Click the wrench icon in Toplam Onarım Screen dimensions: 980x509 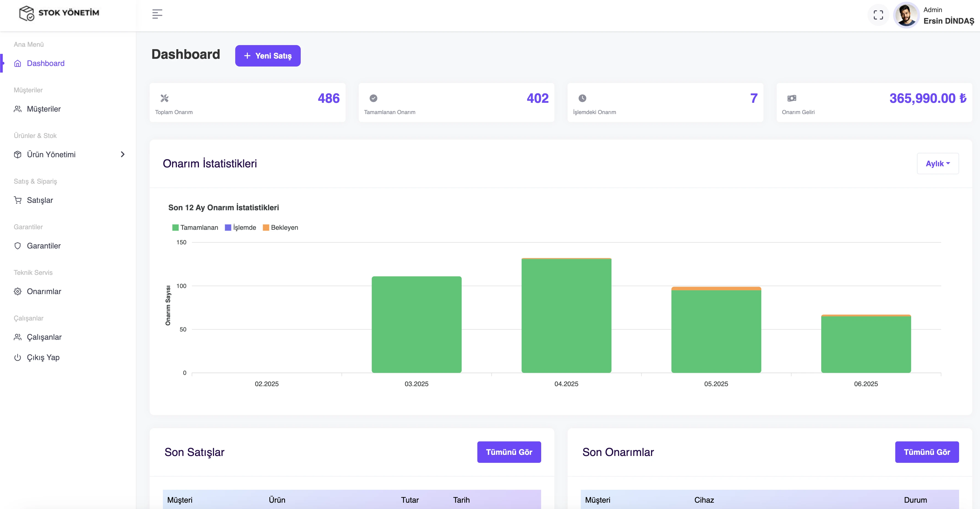[x=164, y=98]
